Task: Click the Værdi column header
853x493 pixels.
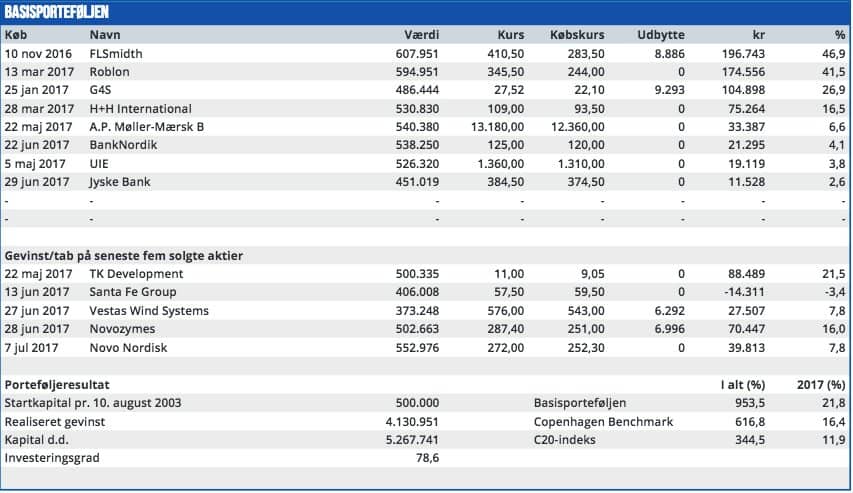Action: (420, 35)
